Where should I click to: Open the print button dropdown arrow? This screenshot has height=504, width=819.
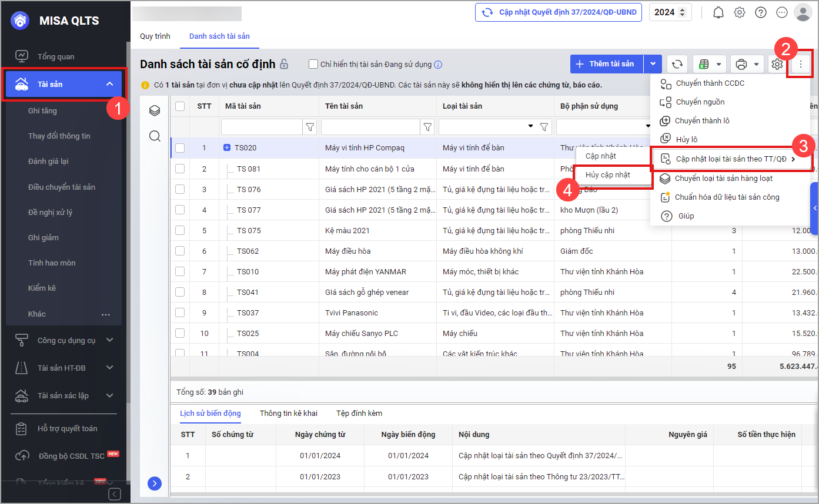point(756,64)
